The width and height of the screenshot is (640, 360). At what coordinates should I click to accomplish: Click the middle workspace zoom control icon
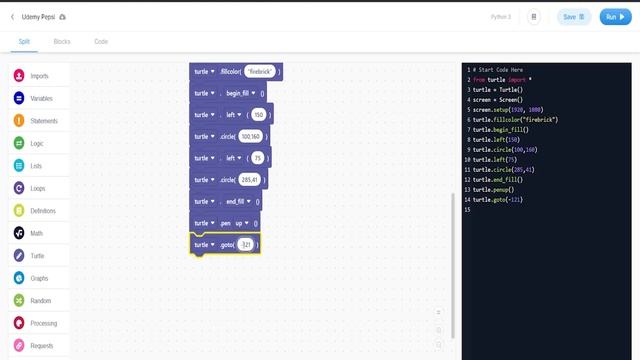click(438, 330)
